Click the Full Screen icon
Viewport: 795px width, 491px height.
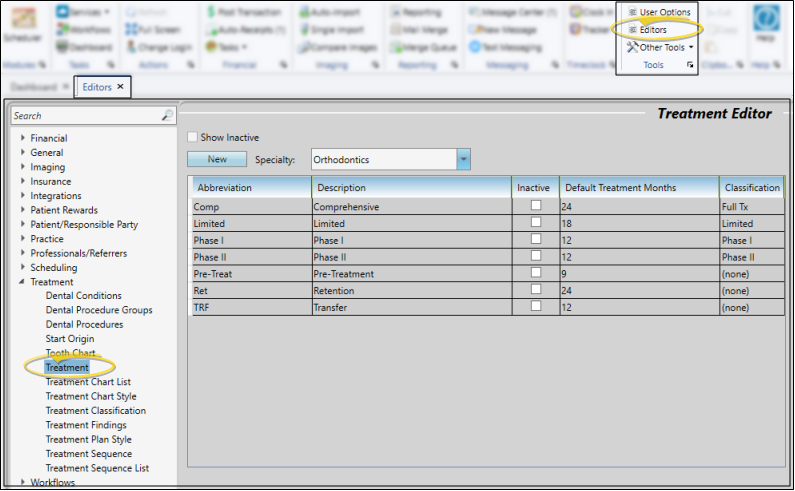click(x=153, y=29)
